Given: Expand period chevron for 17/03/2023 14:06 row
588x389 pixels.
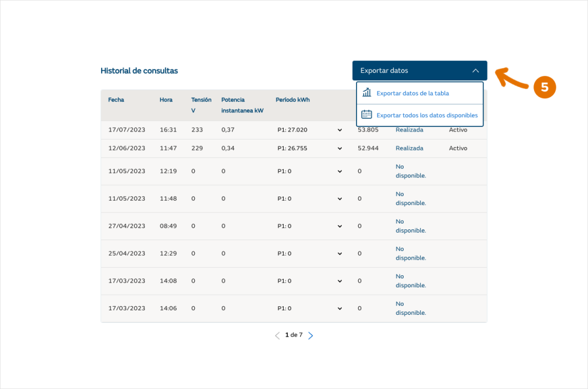Looking at the screenshot, I should [x=339, y=309].
